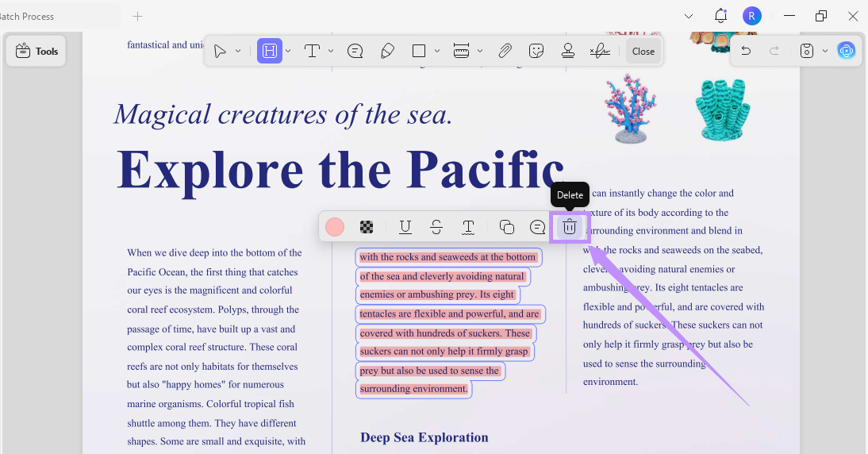Select the cursor pointer tool
Screen dimensions: 868x454
pos(220,52)
